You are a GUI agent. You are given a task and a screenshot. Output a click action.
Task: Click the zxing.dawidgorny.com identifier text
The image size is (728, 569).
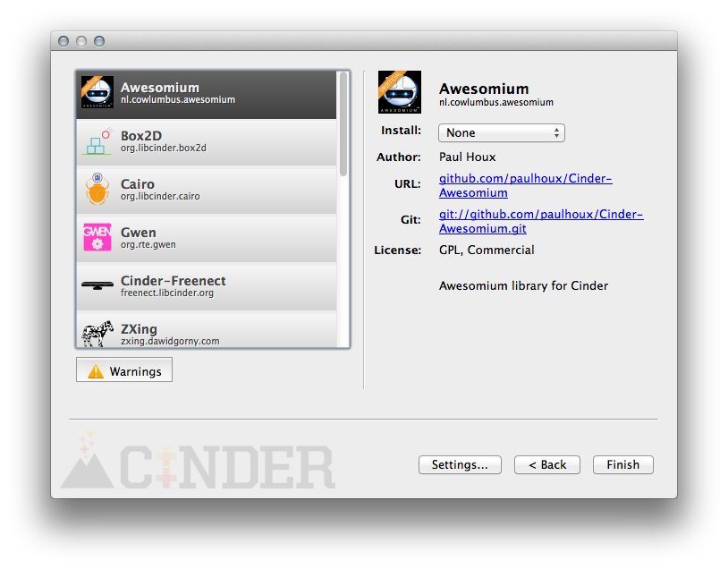[170, 342]
